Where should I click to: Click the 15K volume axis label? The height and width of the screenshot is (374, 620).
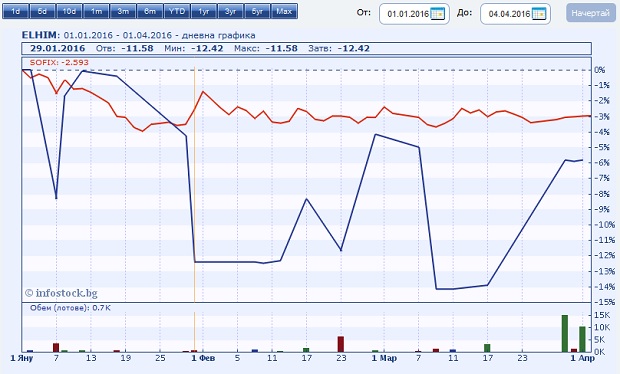pos(602,315)
